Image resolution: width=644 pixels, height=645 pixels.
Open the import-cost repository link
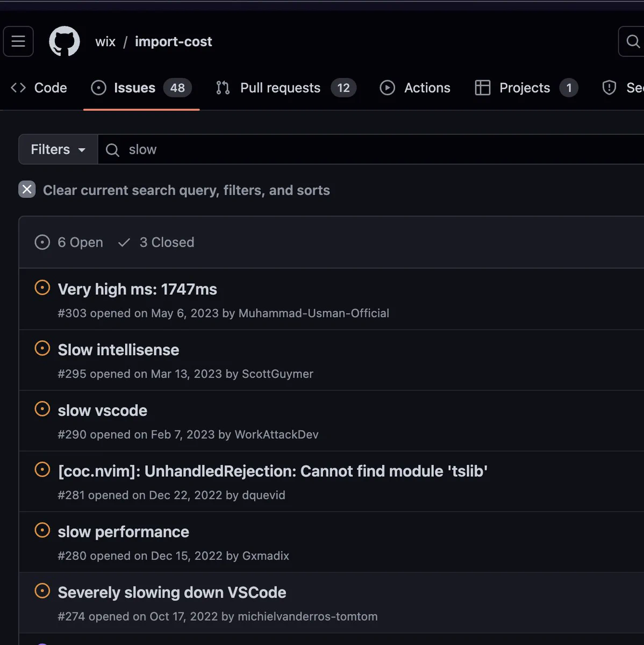coord(173,41)
